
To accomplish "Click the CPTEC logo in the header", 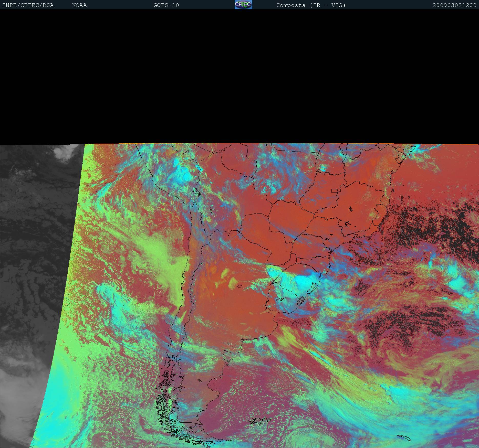I will 243,5.
